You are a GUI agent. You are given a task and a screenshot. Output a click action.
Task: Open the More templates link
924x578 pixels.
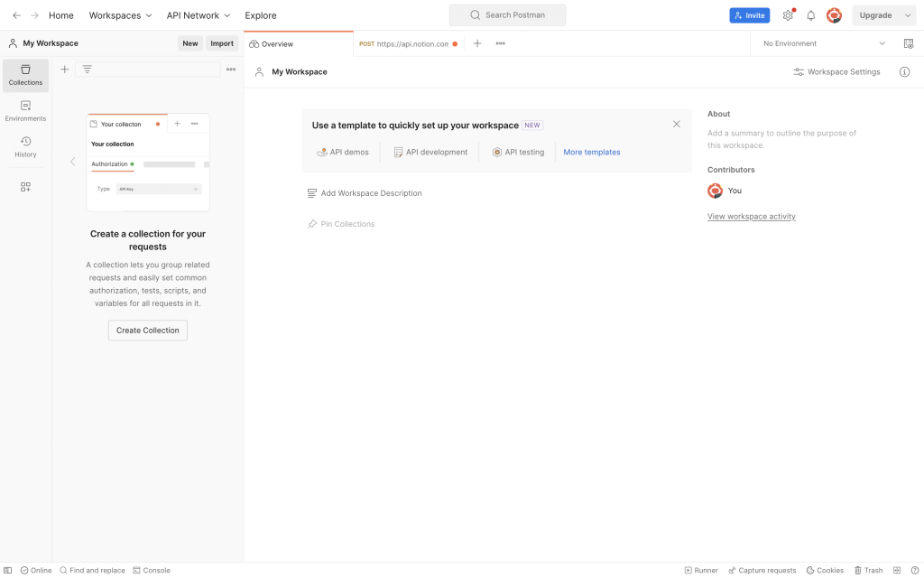coord(592,152)
